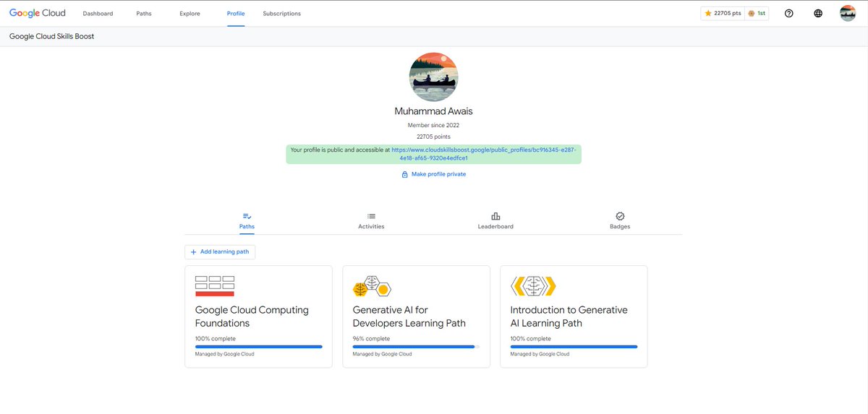Click the Make profile private link
This screenshot has width=868, height=414.
(438, 174)
